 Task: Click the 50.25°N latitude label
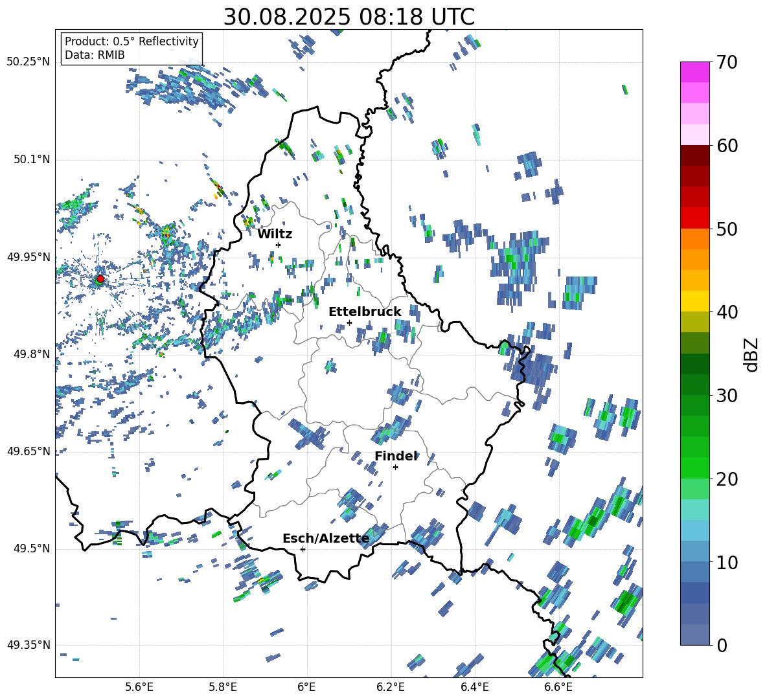coord(29,62)
